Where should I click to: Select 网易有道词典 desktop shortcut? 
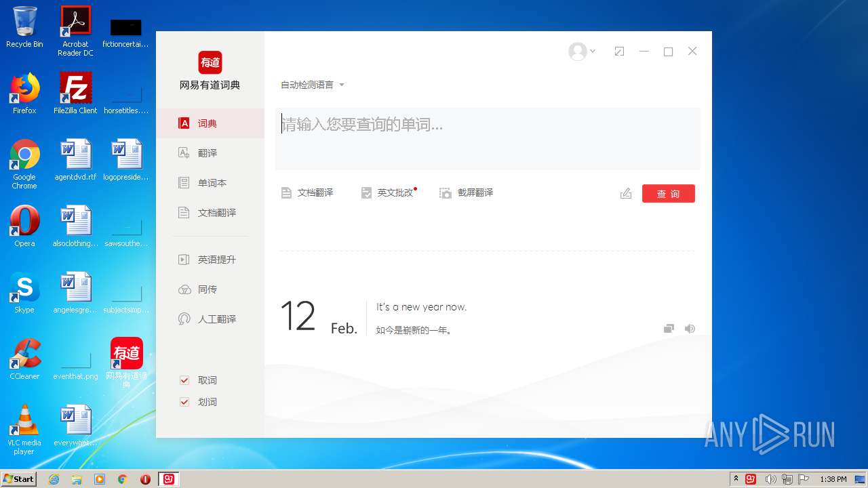coord(127,363)
